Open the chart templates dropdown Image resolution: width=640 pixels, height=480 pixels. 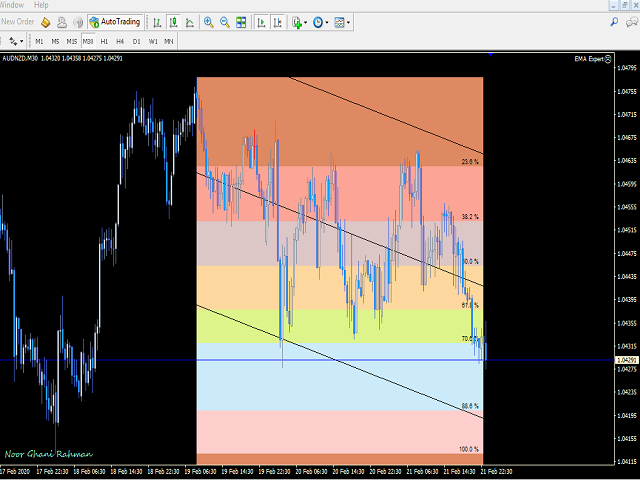tap(342, 21)
